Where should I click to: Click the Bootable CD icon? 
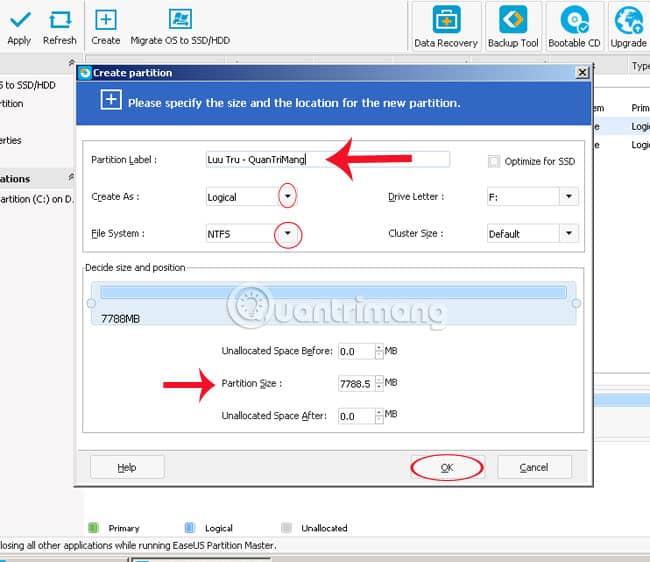point(575,19)
